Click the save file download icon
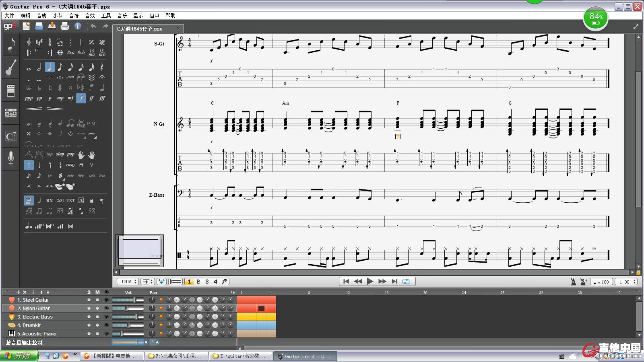This screenshot has height=362, width=644. point(52,26)
